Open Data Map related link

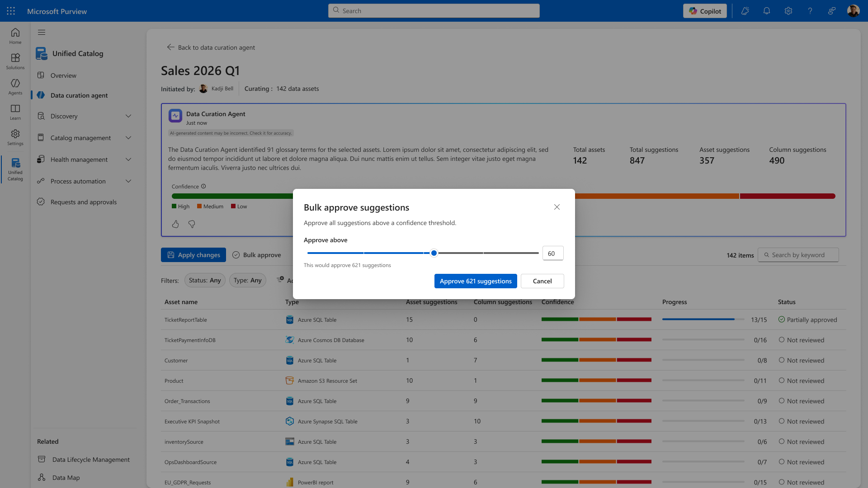pyautogui.click(x=66, y=478)
